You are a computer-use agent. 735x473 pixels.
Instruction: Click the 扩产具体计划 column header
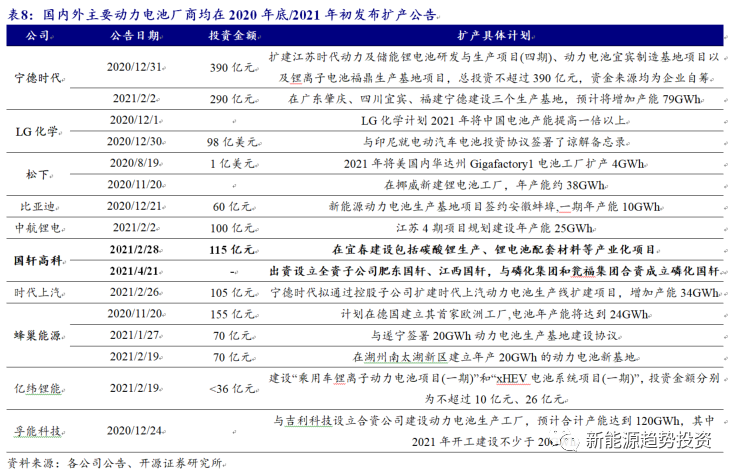[494, 36]
